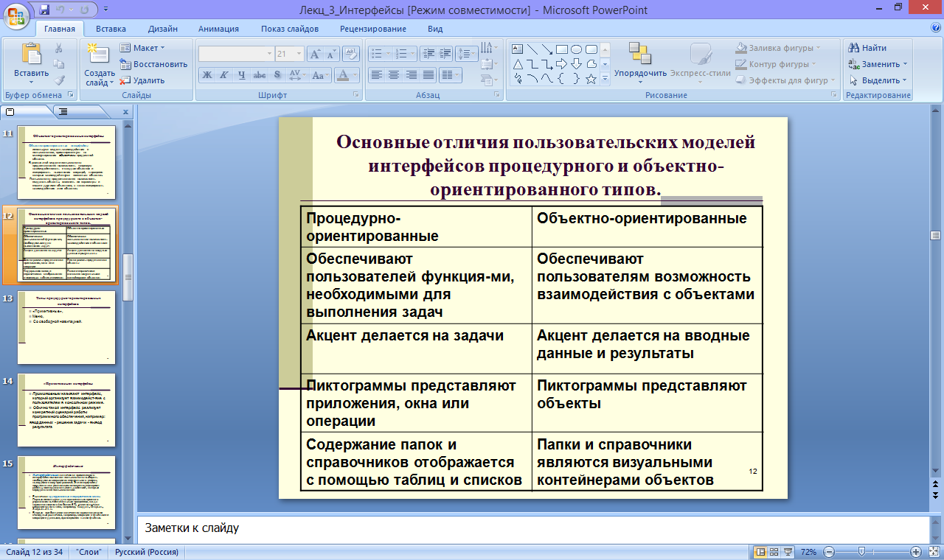Open the Вид ribbon tab

click(435, 29)
